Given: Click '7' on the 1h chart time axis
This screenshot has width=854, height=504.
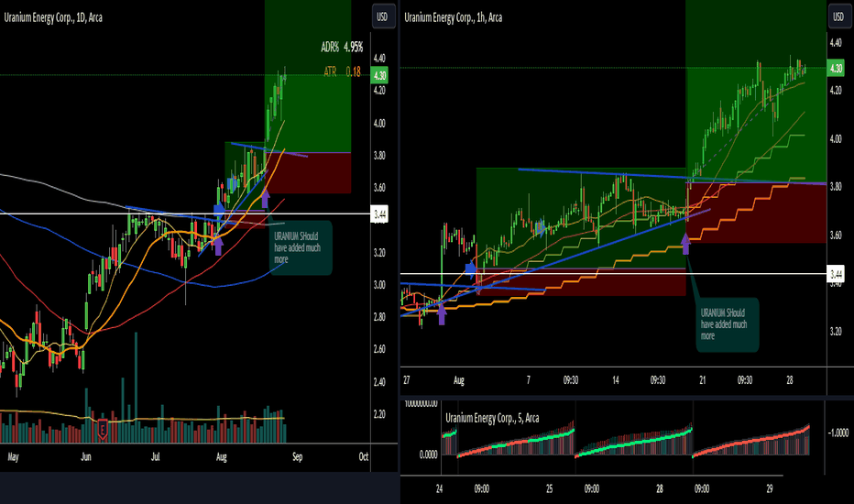Looking at the screenshot, I should click(529, 379).
